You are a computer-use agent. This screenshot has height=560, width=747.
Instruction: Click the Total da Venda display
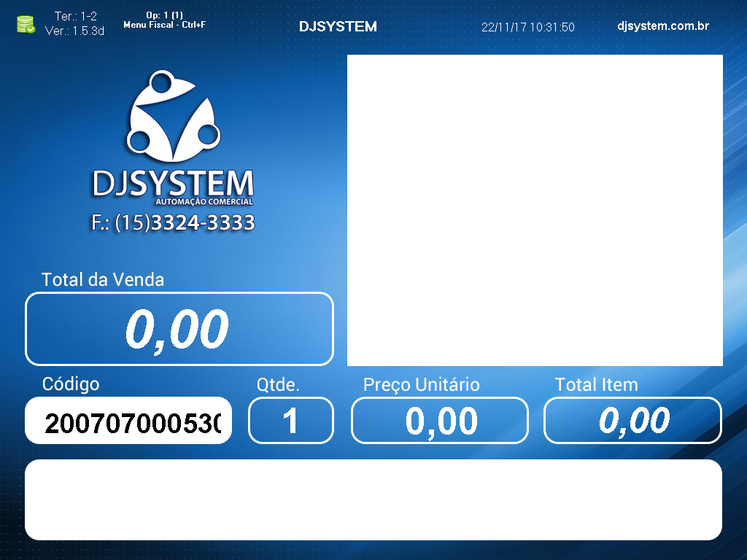[179, 329]
